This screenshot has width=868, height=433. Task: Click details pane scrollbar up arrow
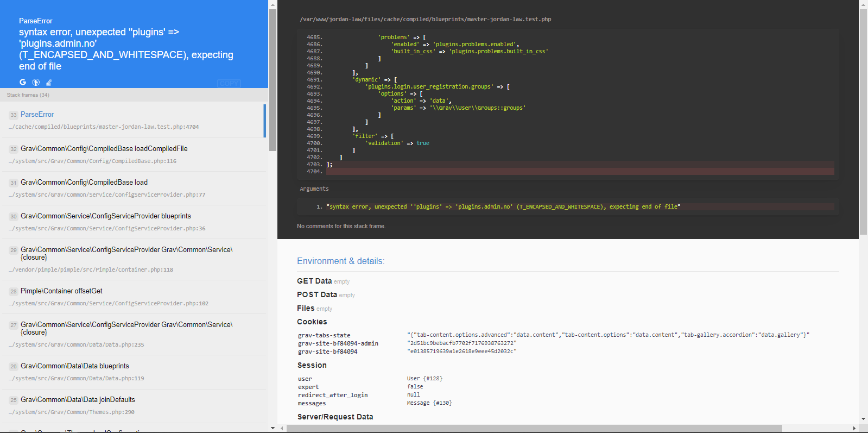[863, 4]
